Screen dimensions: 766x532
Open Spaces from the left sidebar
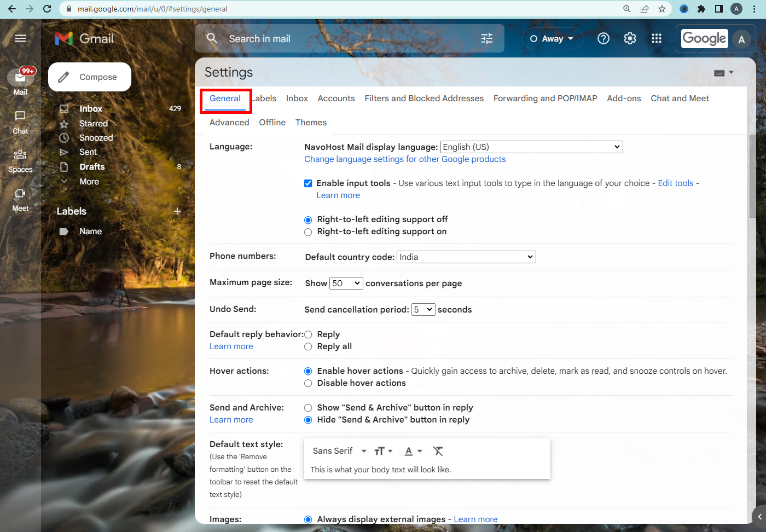point(20,160)
